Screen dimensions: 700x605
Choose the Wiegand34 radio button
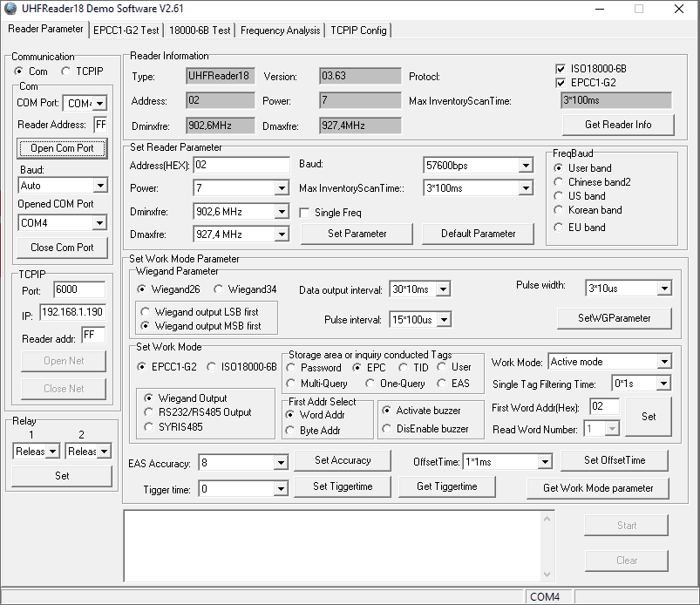click(x=220, y=289)
